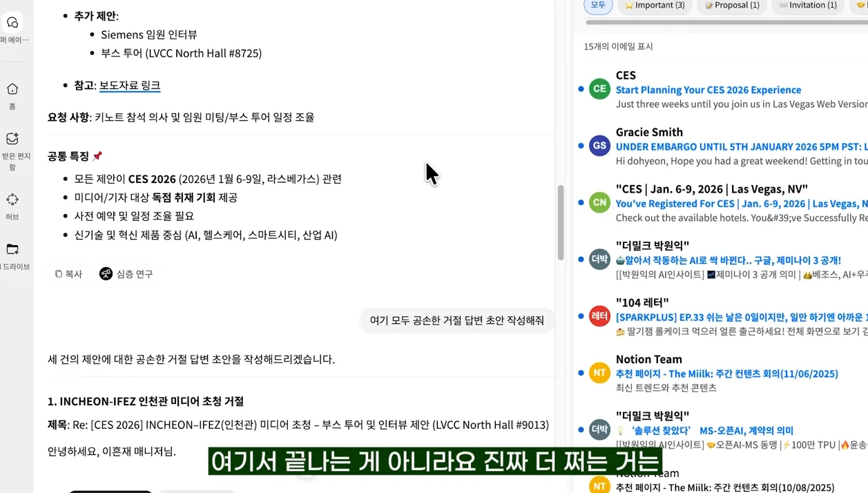Viewport: 868px width, 493px height.
Task: Click sender name '"104 레터"'
Action: (642, 302)
